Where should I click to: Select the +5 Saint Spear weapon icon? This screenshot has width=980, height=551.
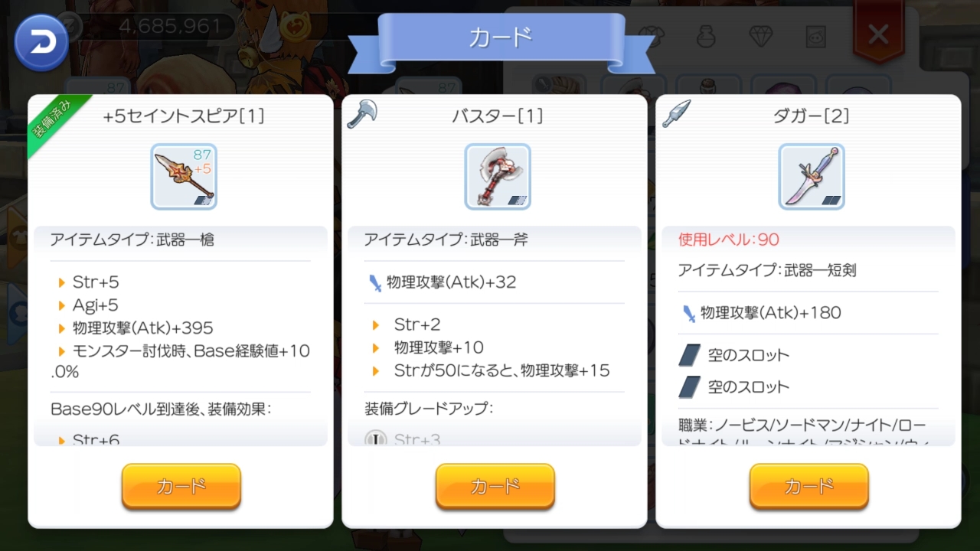point(184,177)
